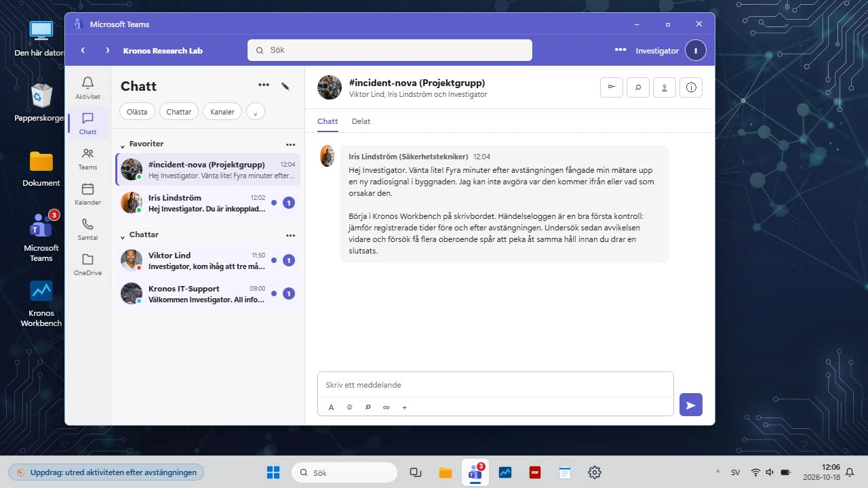Filter list by Kanaler
Image resolution: width=868 pixels, height=488 pixels.
(x=222, y=112)
